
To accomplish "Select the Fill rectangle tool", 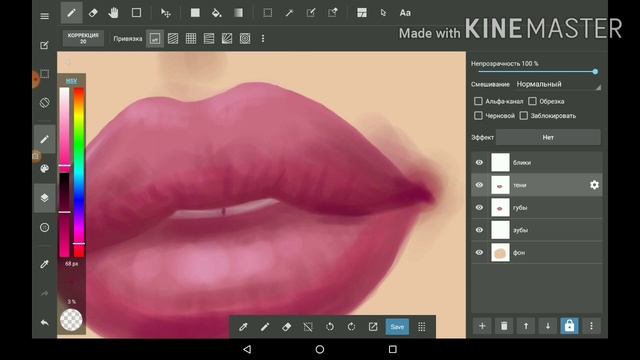I will 196,13.
